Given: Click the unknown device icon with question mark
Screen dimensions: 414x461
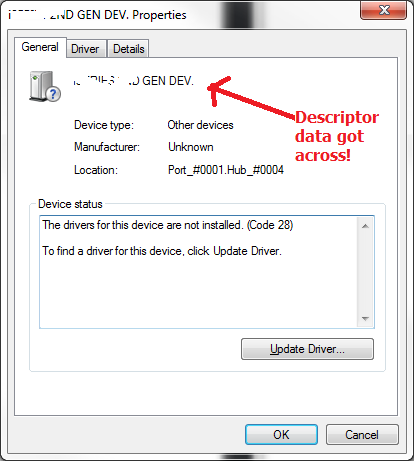Looking at the screenshot, I should click(x=45, y=86).
